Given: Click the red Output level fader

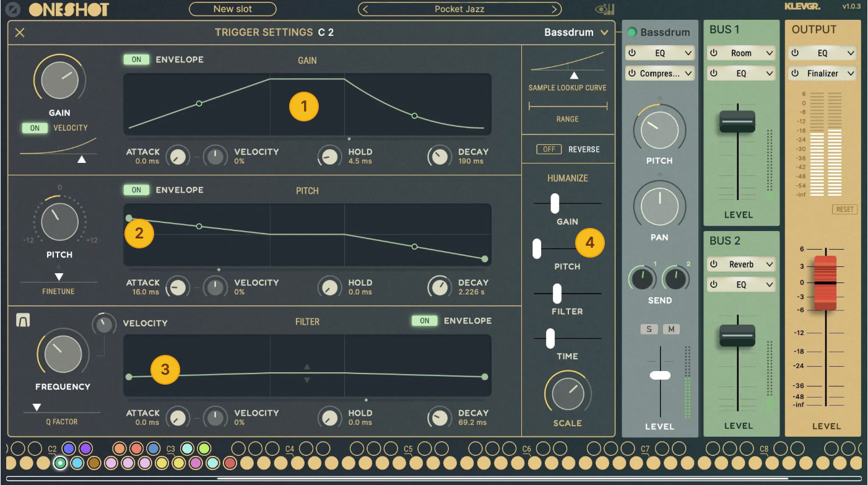Looking at the screenshot, I should [825, 282].
